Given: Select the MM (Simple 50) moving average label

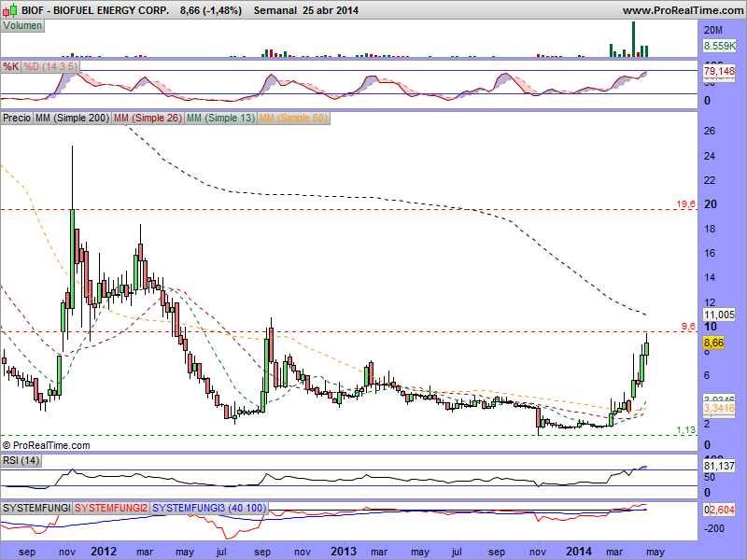Looking at the screenshot, I should [x=293, y=118].
